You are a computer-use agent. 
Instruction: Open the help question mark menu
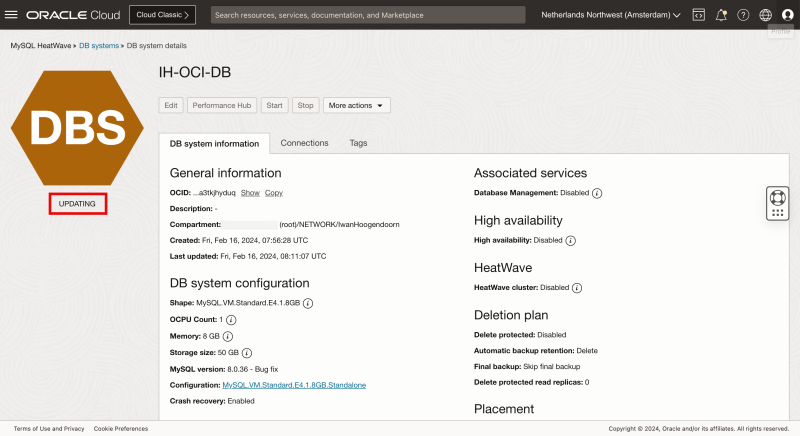coord(743,15)
